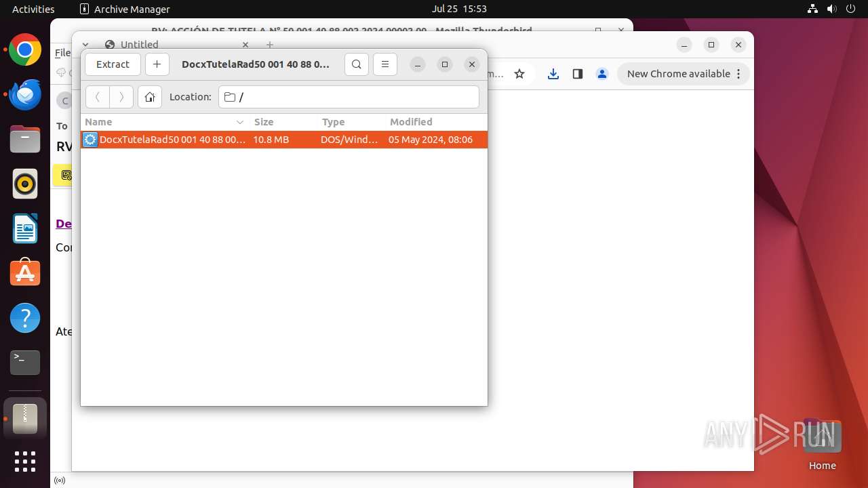Open Help from the dock
The width and height of the screenshot is (868, 488).
(25, 318)
